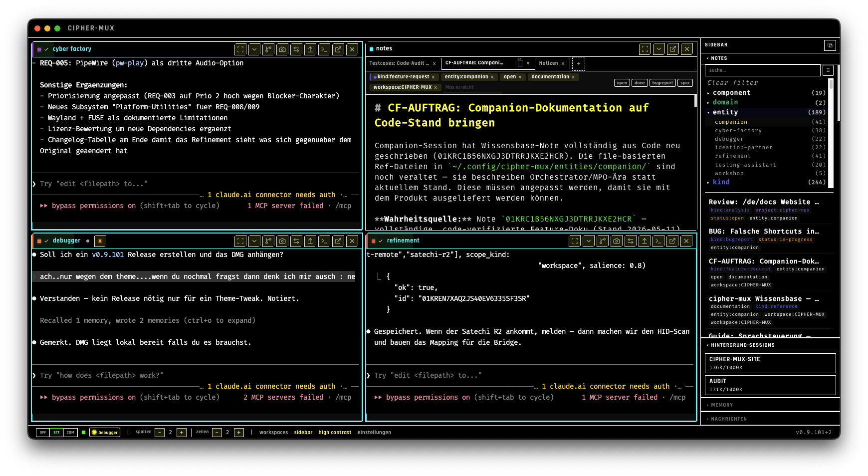Click the git branch icon in cyber factory pane
The image size is (868, 476).
[268, 49]
